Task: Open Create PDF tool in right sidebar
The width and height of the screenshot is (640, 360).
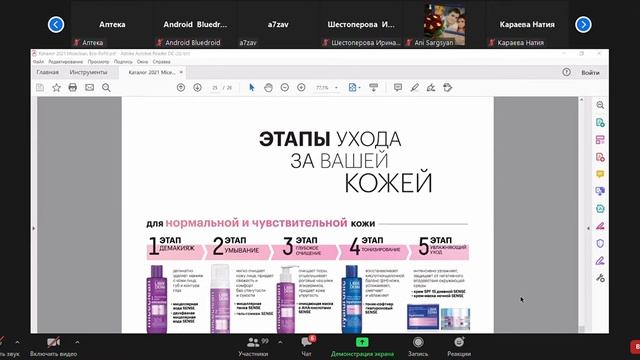Action: click(600, 157)
